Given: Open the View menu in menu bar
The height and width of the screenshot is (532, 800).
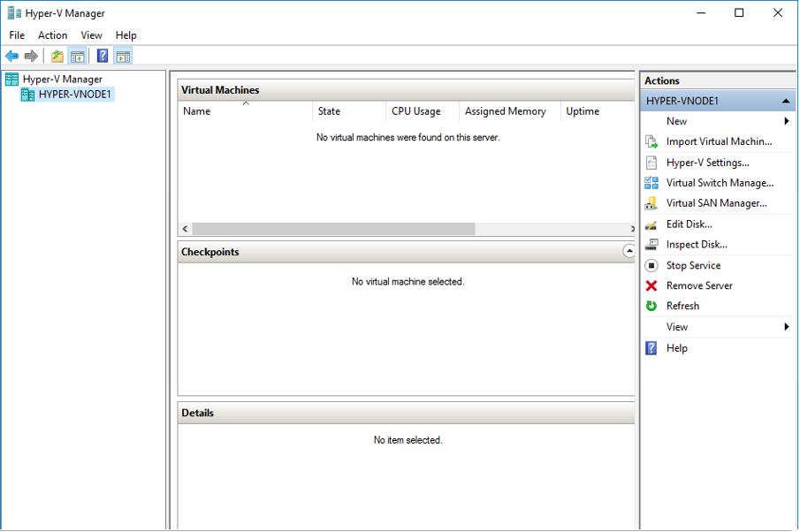Looking at the screenshot, I should coord(91,35).
